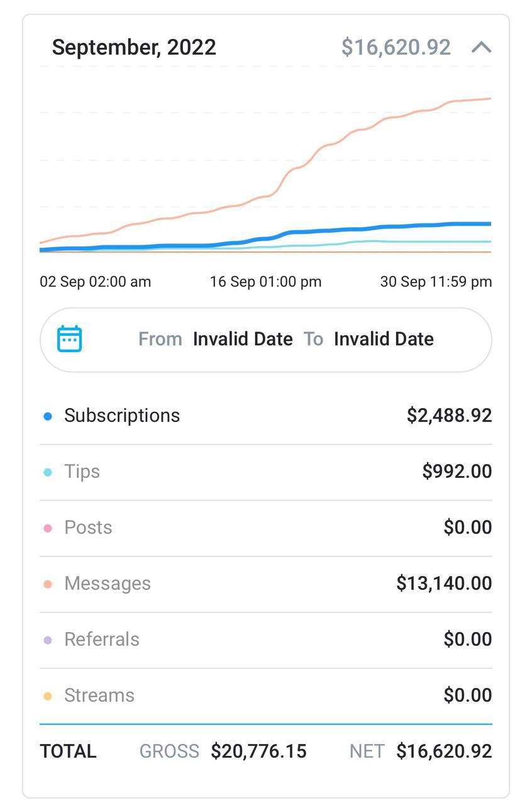This screenshot has width=532, height=805.
Task: Open the calendar date picker icon
Action: (x=70, y=339)
